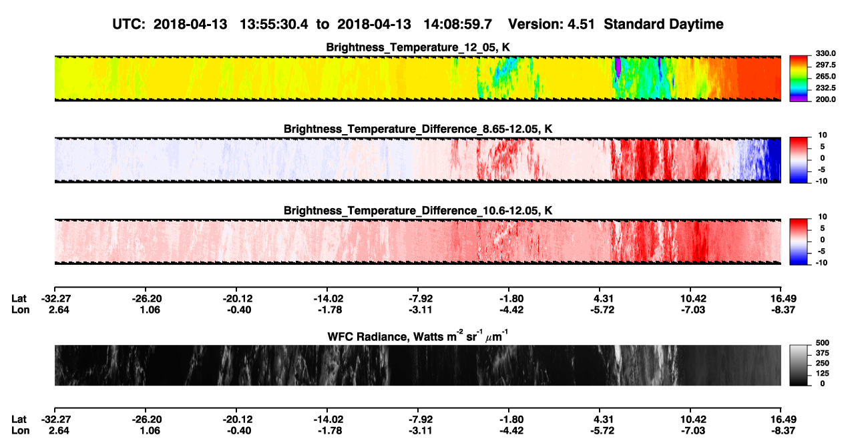Click latitude '10.42' on the axis above WFC panel
Image resolution: width=868 pixels, height=445 pixels.
click(692, 298)
